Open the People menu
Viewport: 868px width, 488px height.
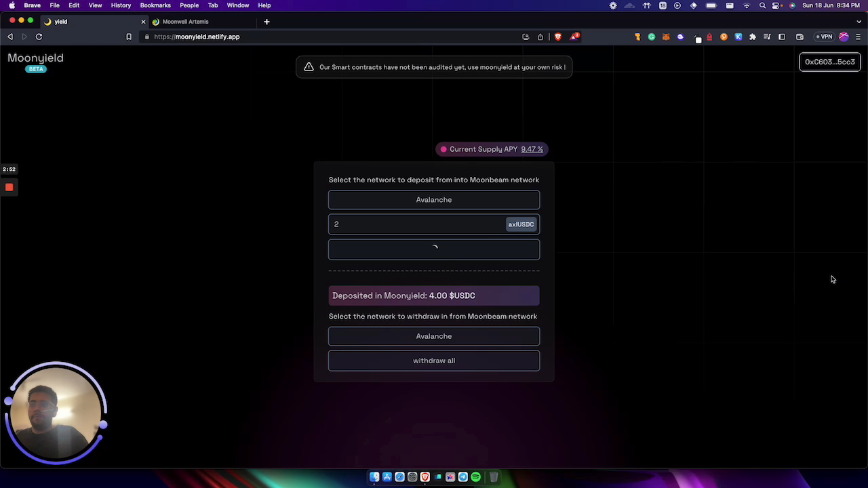click(x=189, y=5)
